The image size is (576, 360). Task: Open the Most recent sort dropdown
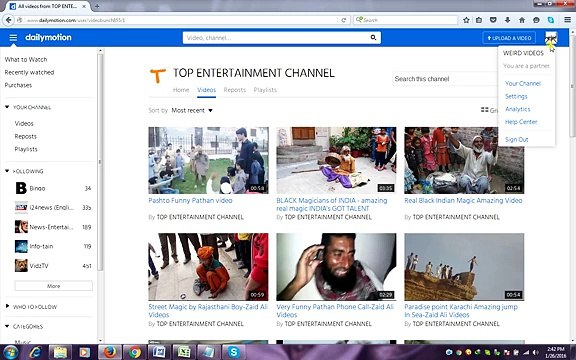click(x=192, y=111)
